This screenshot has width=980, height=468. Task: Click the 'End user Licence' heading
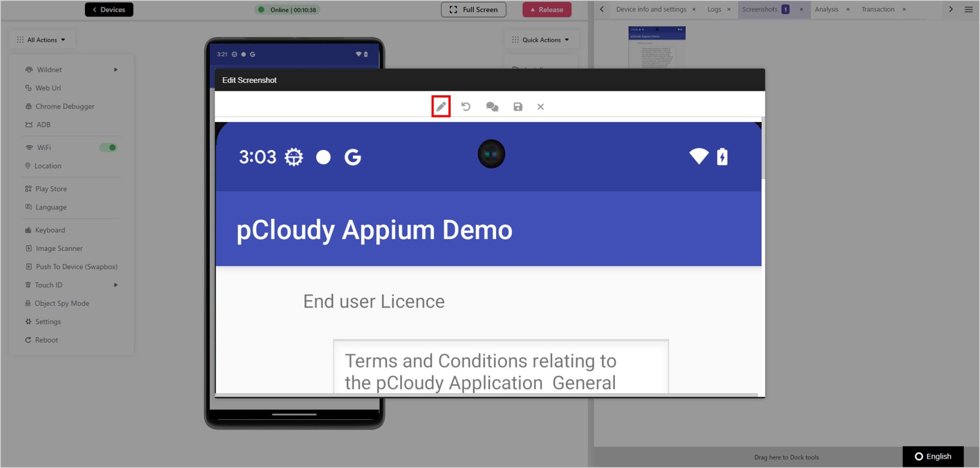click(374, 301)
